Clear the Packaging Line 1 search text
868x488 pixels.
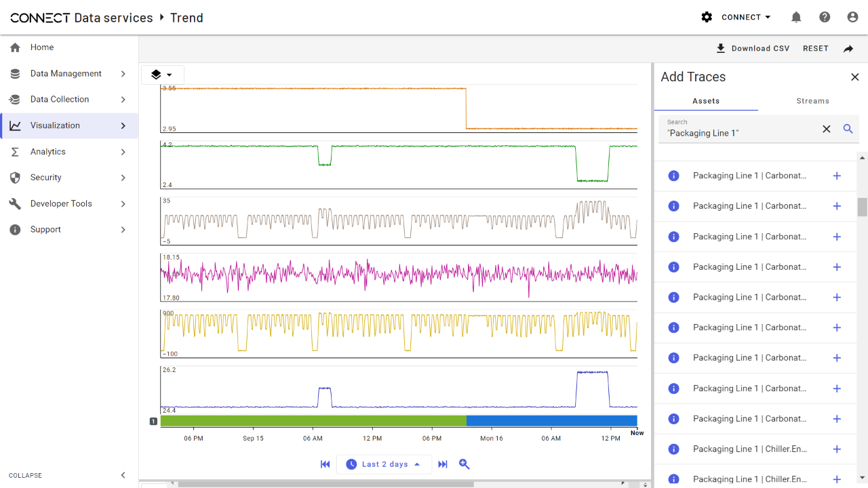(826, 129)
